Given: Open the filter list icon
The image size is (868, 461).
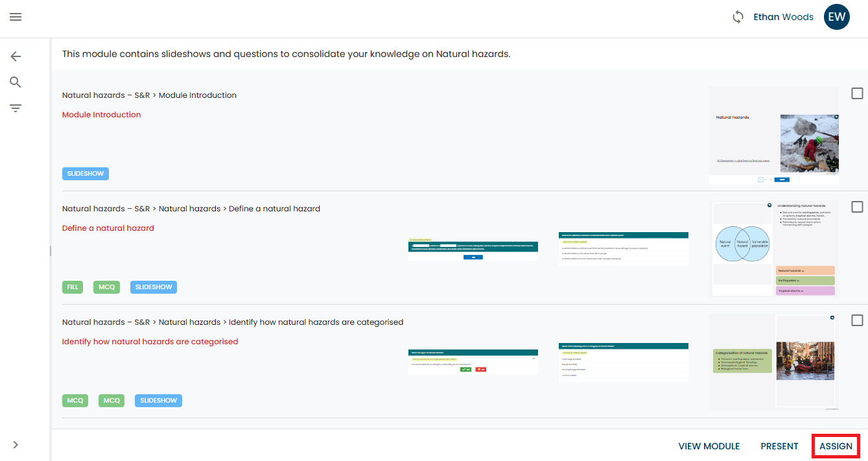Looking at the screenshot, I should pos(16,108).
